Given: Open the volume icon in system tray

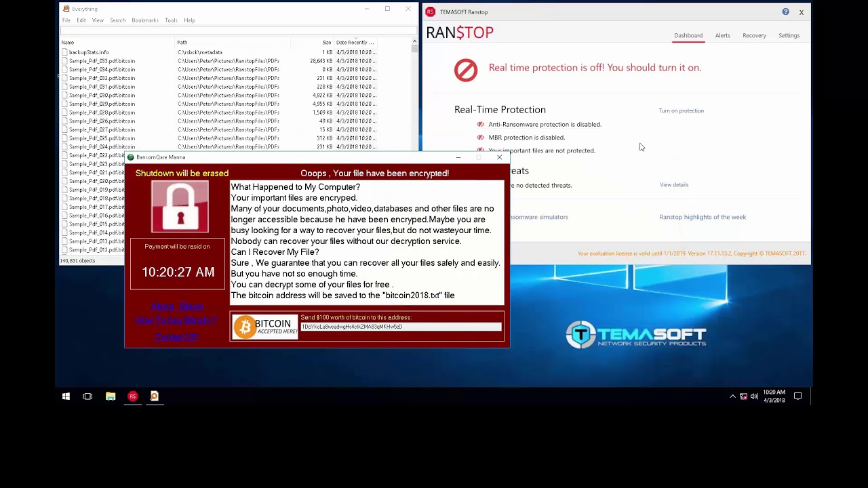Looking at the screenshot, I should [754, 396].
